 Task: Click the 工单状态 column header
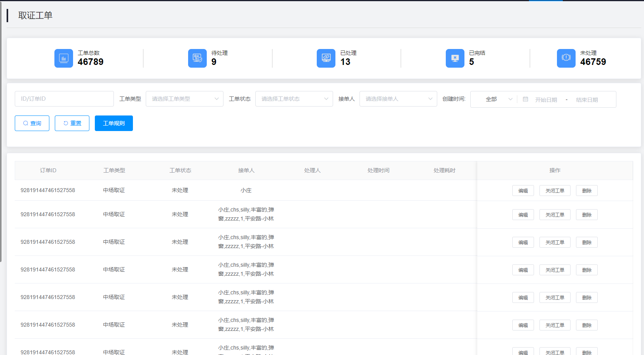(x=180, y=170)
